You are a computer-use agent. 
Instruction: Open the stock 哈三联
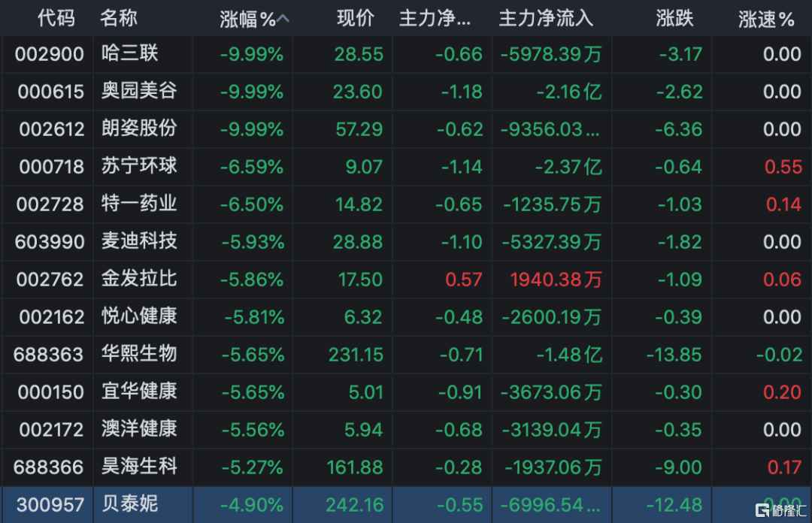pyautogui.click(x=129, y=53)
